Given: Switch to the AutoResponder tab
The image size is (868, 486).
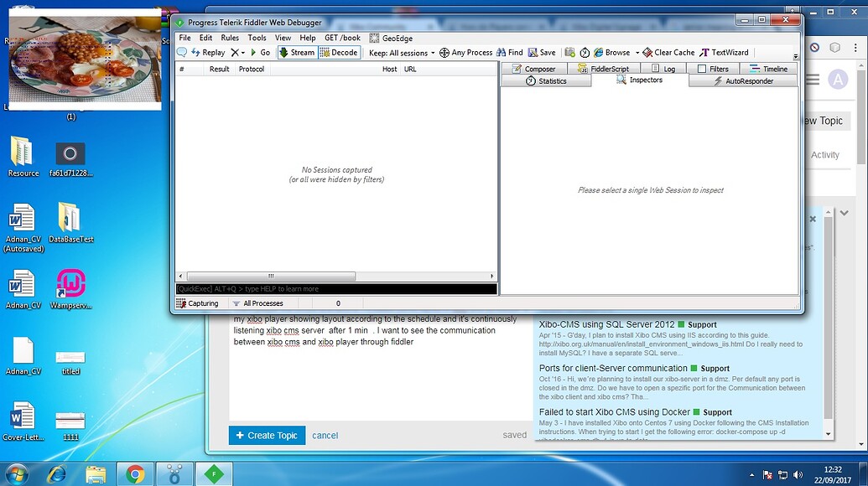Looking at the screenshot, I should tap(743, 80).
